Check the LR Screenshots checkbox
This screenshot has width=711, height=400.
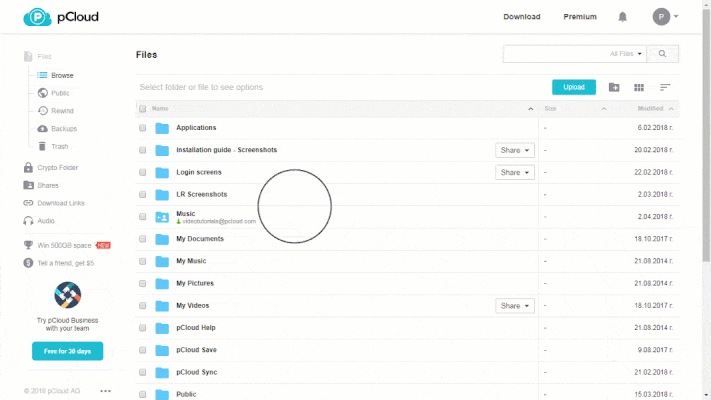click(142, 195)
